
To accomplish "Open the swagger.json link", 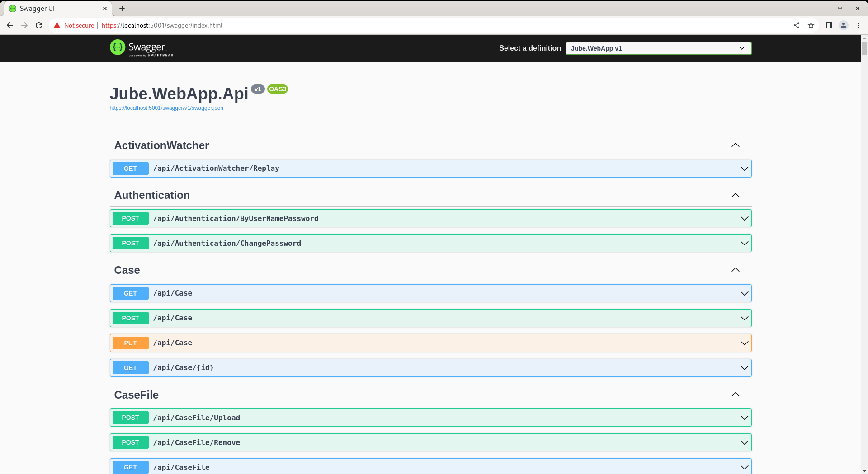I will pos(166,108).
